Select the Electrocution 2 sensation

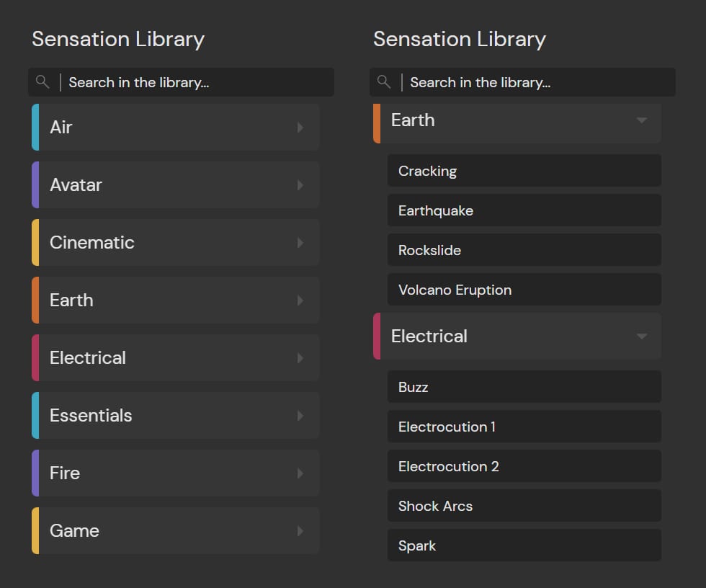click(524, 466)
